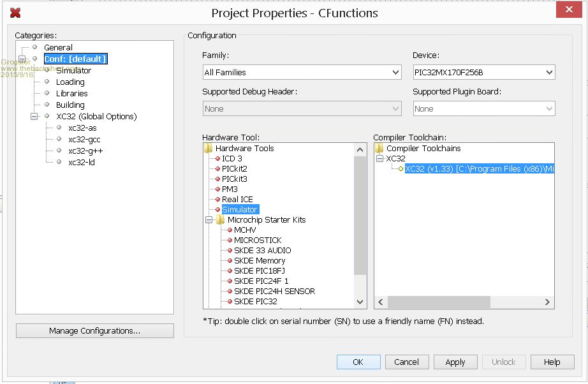Pick the MICROSTICK starter kit

pyautogui.click(x=257, y=240)
